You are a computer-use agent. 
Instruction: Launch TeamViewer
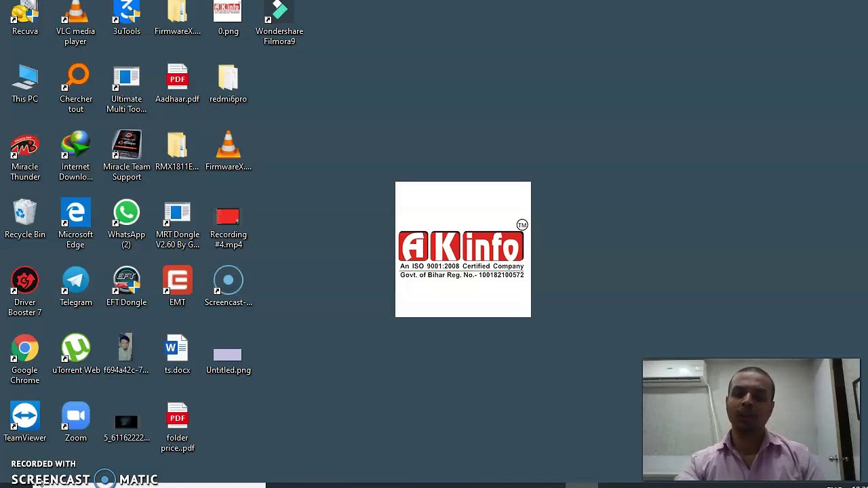point(25,423)
